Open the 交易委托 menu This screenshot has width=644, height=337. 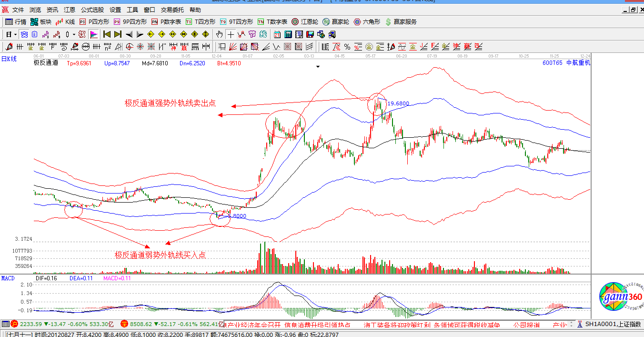pyautogui.click(x=172, y=10)
